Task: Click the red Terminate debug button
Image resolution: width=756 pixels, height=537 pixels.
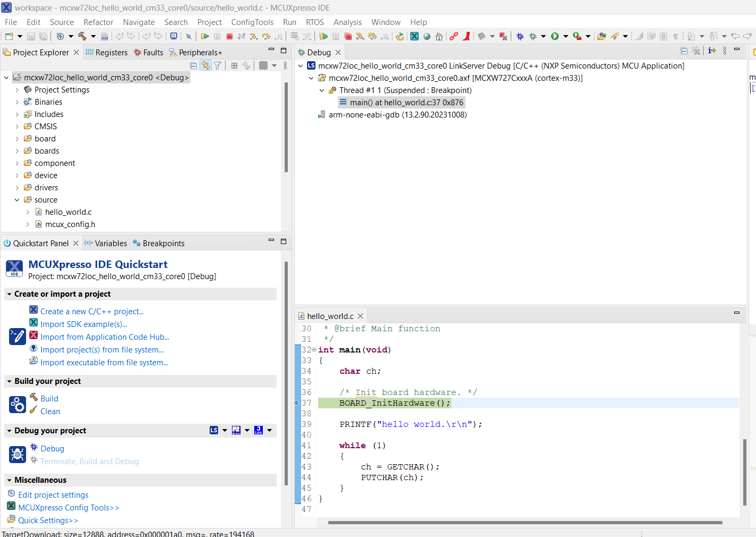Action: tap(230, 37)
